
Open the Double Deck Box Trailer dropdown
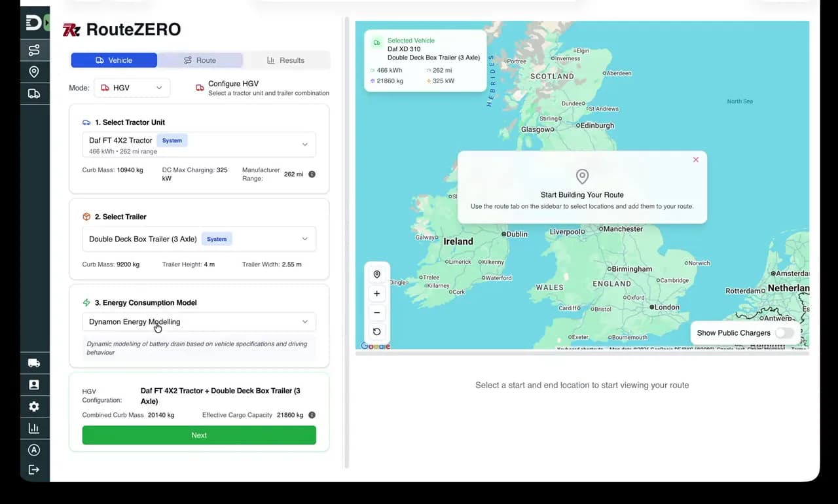coord(199,239)
